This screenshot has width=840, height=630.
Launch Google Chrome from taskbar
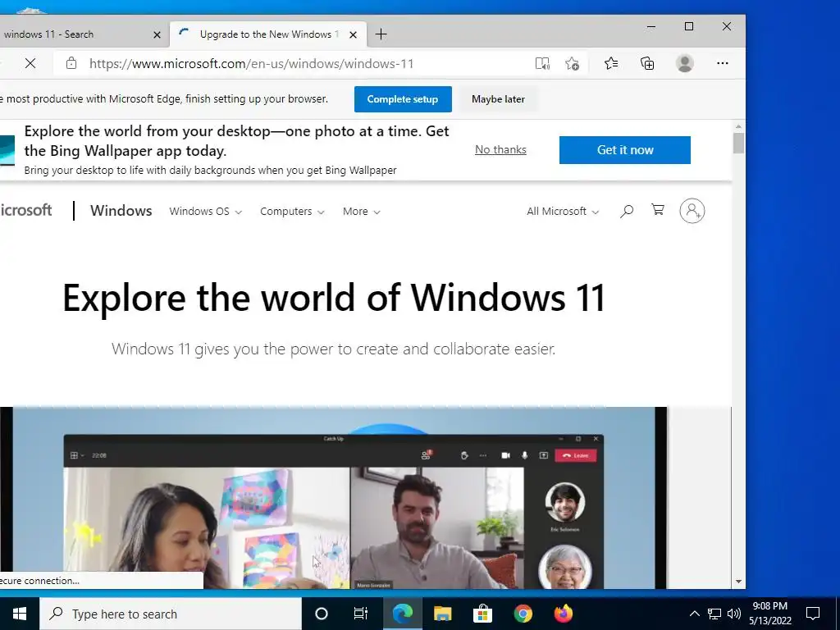click(x=523, y=614)
